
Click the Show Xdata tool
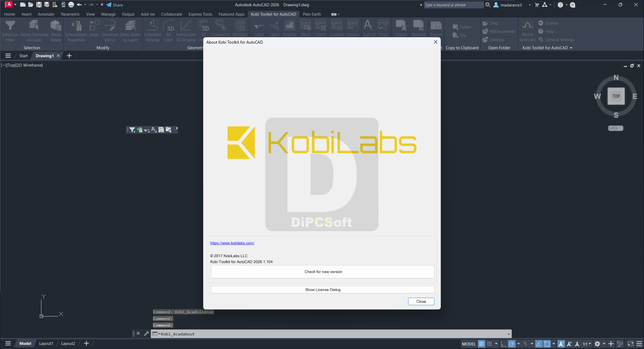[56, 31]
